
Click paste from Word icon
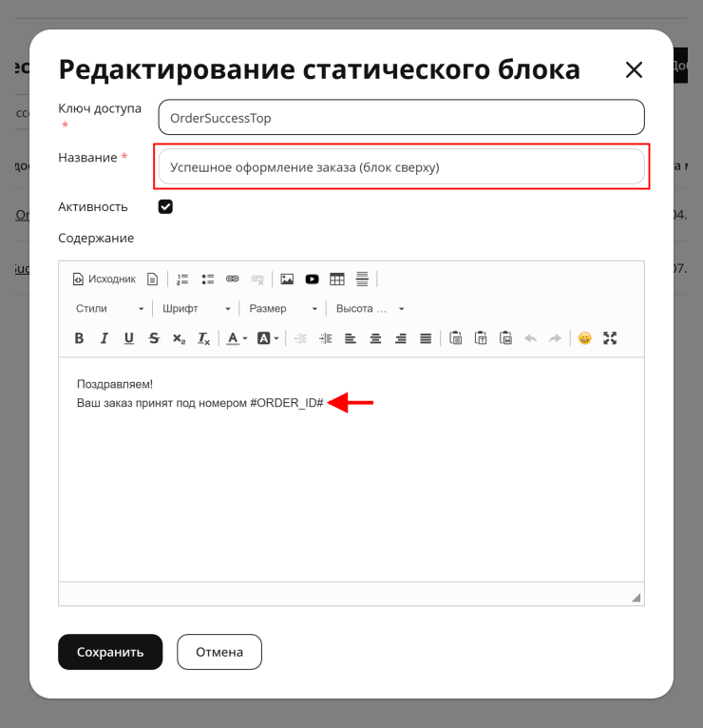505,338
